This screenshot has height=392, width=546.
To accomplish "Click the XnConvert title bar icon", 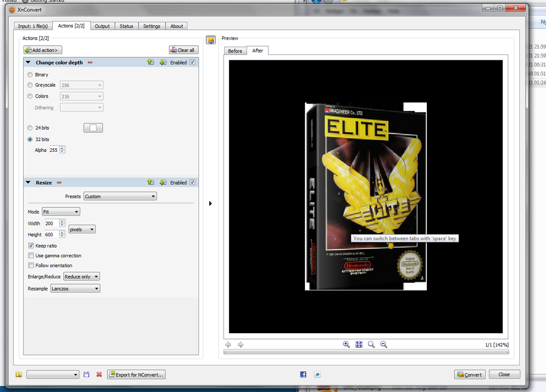I will pyautogui.click(x=12, y=10).
